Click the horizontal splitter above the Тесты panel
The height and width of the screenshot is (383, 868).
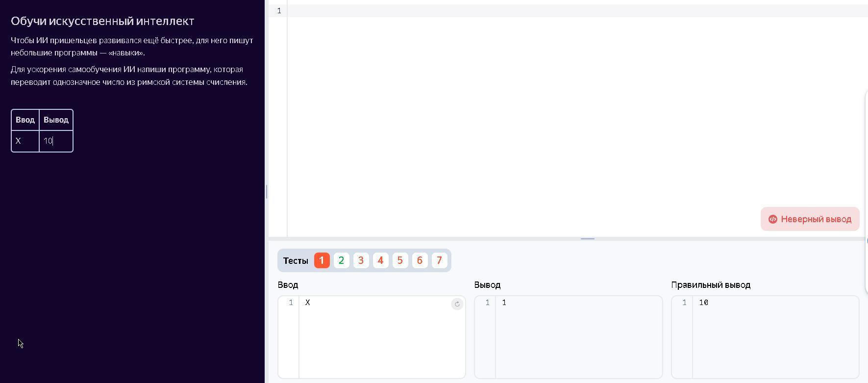coord(587,239)
